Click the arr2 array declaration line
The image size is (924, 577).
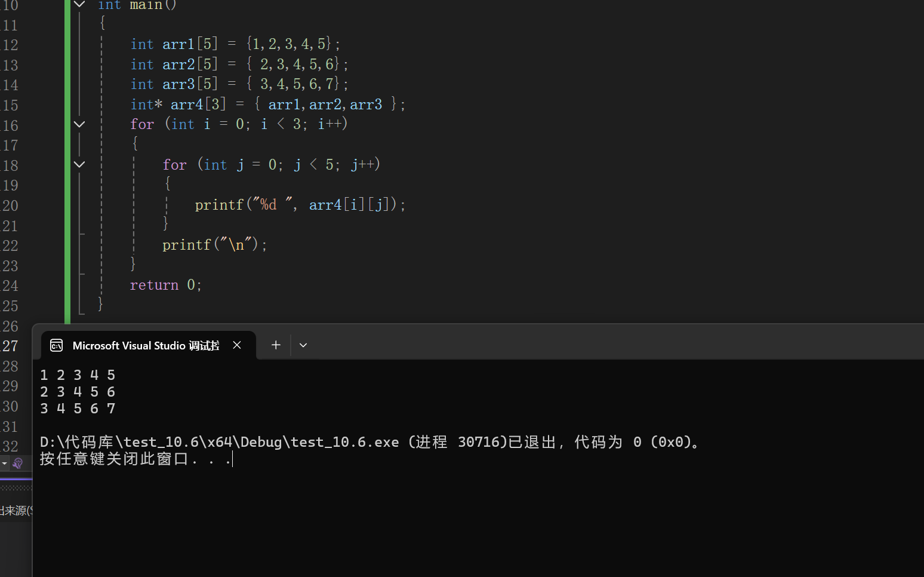(x=239, y=64)
